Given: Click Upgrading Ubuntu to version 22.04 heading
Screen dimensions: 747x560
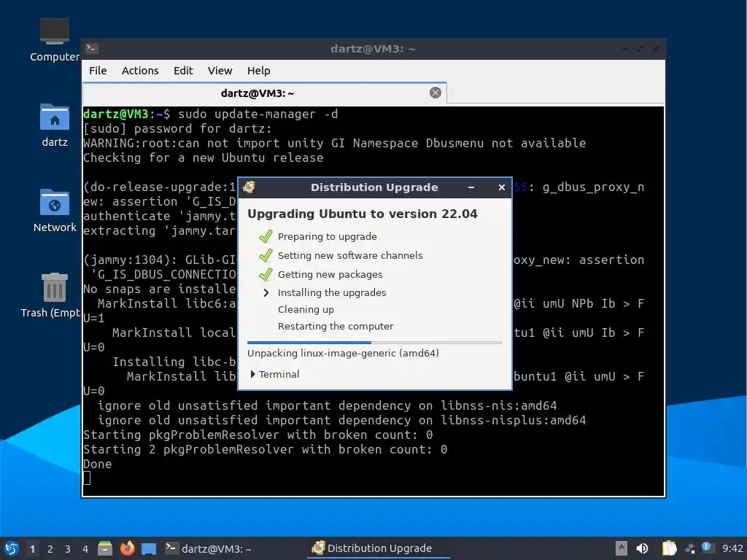Looking at the screenshot, I should click(362, 214).
